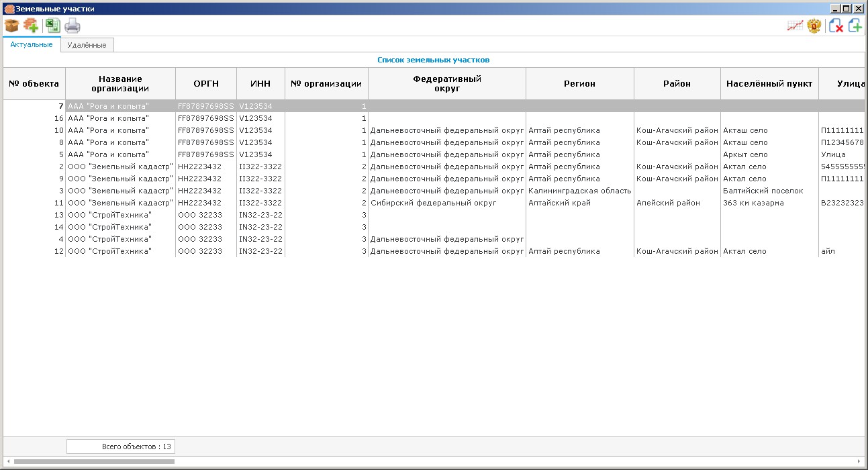Switch to the Актуальные tab
This screenshot has height=470, width=868.
pyautogui.click(x=32, y=44)
